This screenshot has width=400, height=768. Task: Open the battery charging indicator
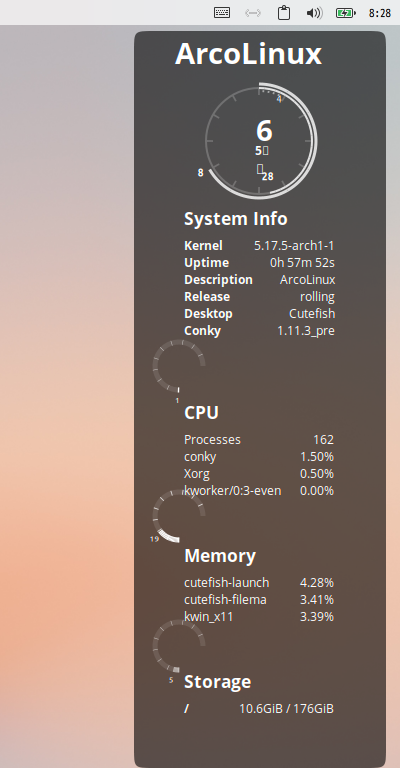pos(346,13)
